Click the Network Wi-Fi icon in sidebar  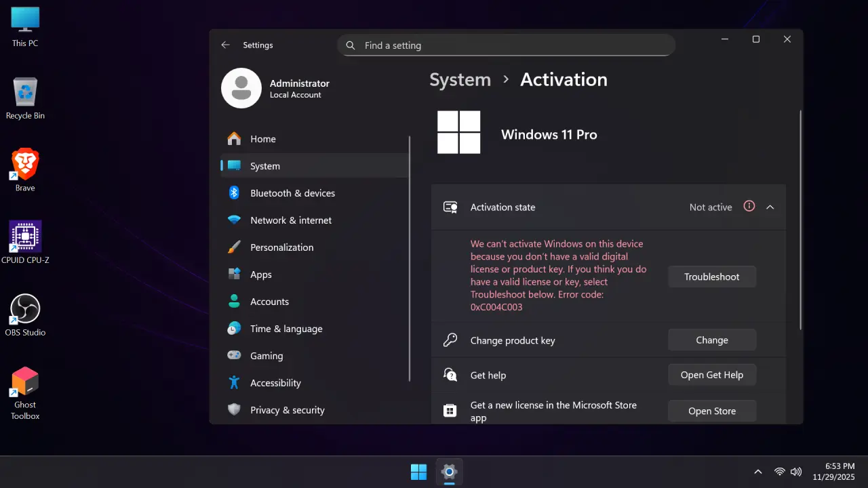pos(234,220)
